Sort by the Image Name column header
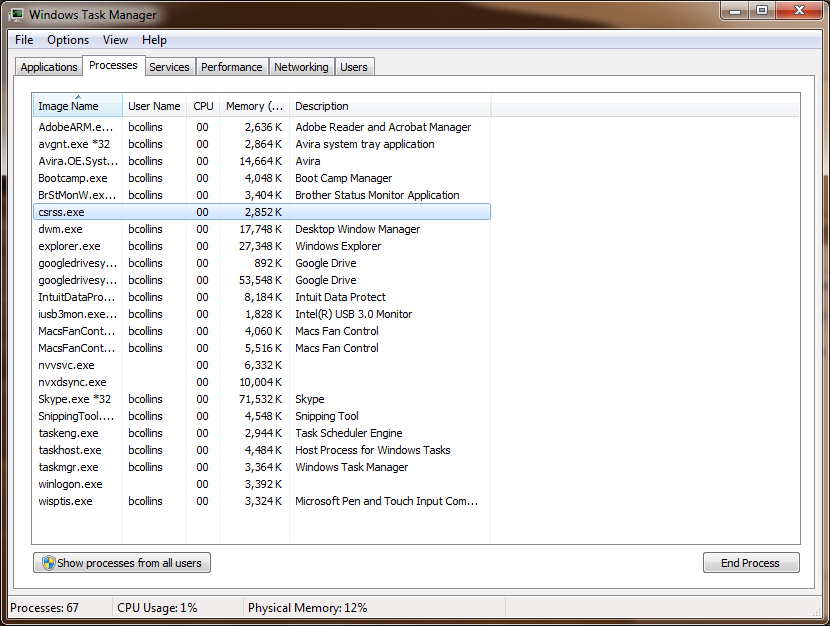 point(78,105)
